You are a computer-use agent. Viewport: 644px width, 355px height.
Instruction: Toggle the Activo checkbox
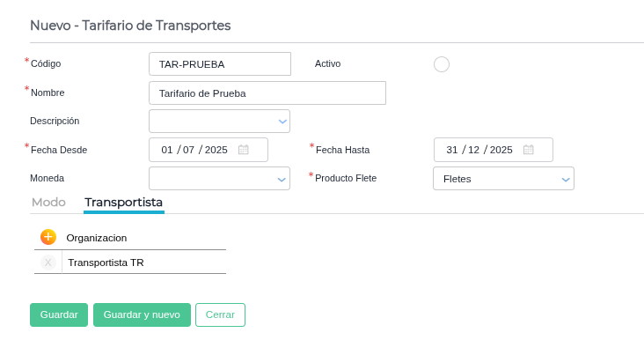442,64
